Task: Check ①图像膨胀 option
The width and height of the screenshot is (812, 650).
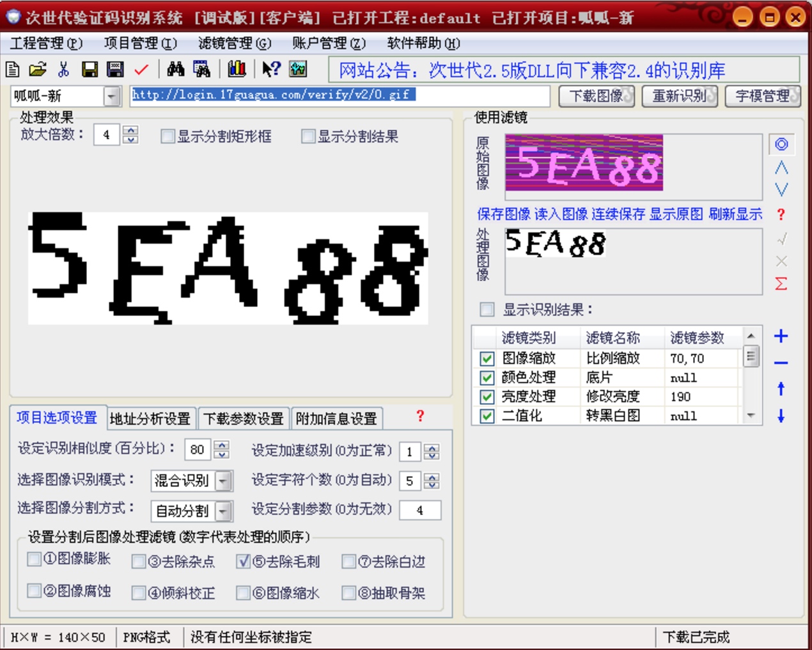Action: click(x=35, y=559)
